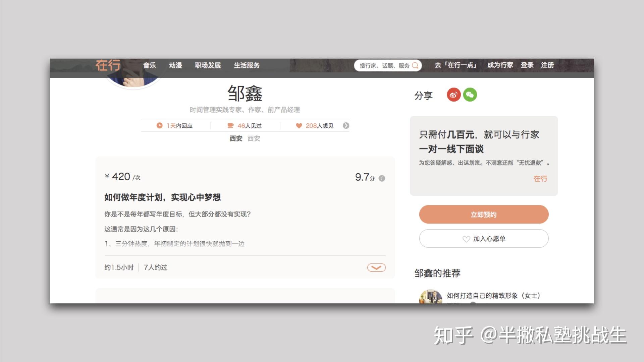Screen dimensions: 644x362
Task: Click 登录 to log in
Action: pos(527,65)
